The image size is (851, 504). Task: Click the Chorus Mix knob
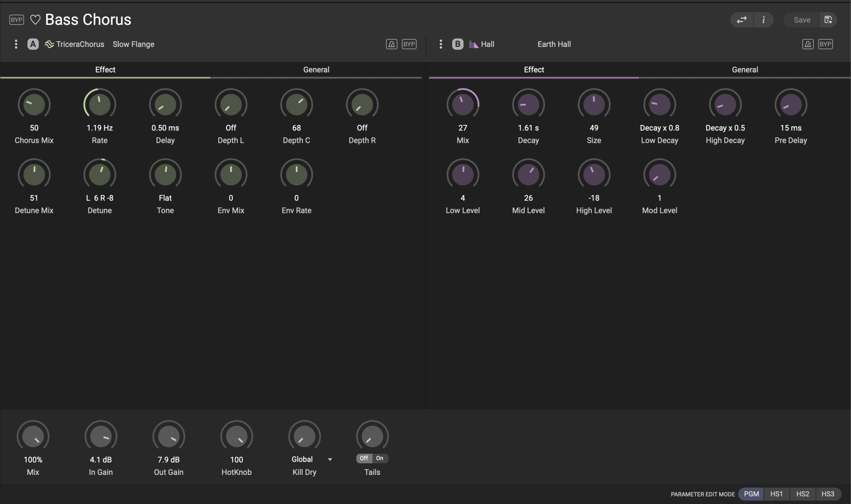coord(34,104)
